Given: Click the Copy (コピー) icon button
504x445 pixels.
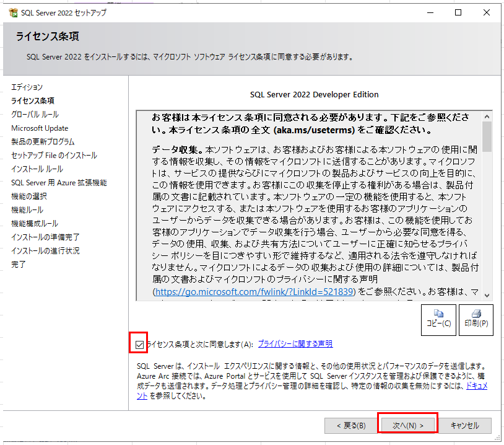Looking at the screenshot, I should pos(438,319).
